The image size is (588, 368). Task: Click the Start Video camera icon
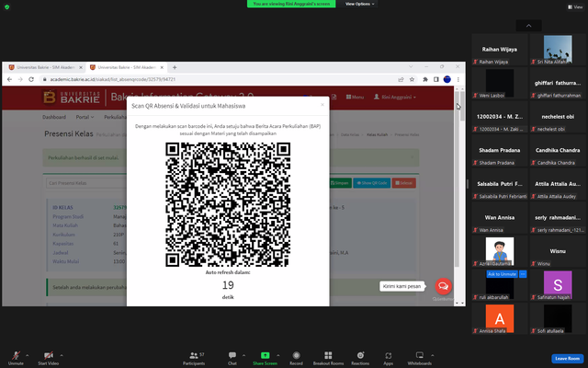(x=49, y=355)
